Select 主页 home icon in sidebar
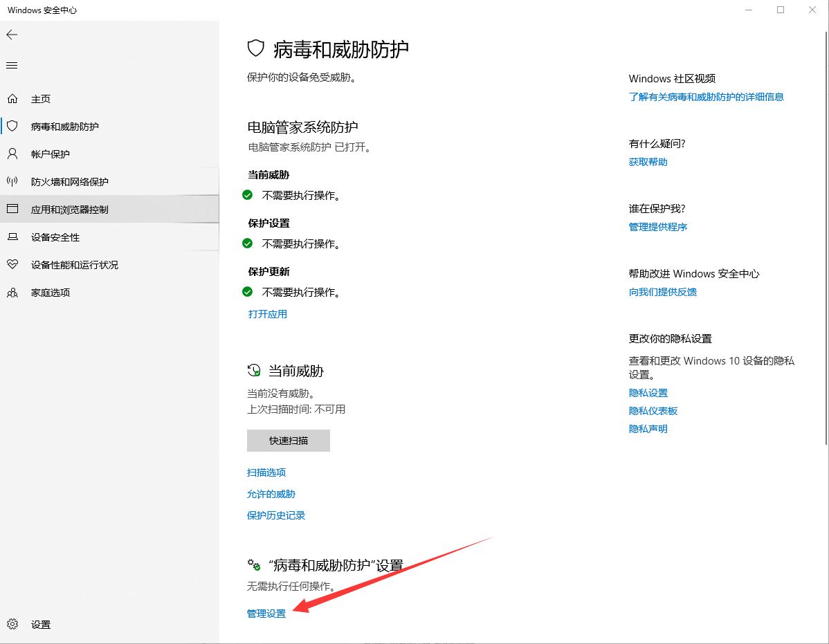This screenshot has height=644, width=829. (x=12, y=98)
